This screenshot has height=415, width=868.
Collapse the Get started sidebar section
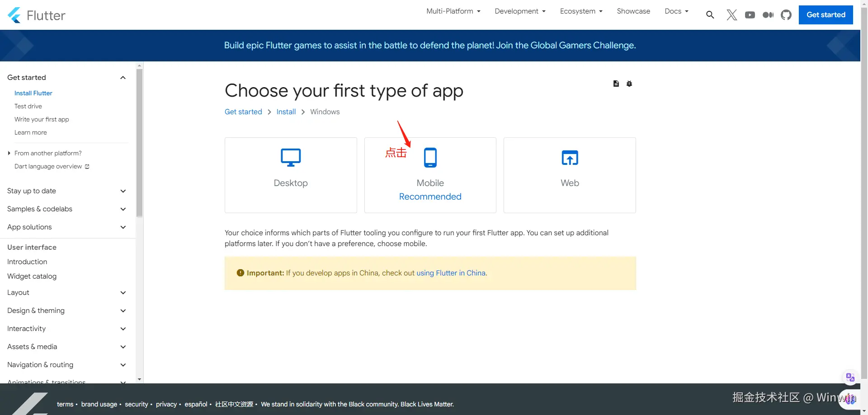point(123,78)
